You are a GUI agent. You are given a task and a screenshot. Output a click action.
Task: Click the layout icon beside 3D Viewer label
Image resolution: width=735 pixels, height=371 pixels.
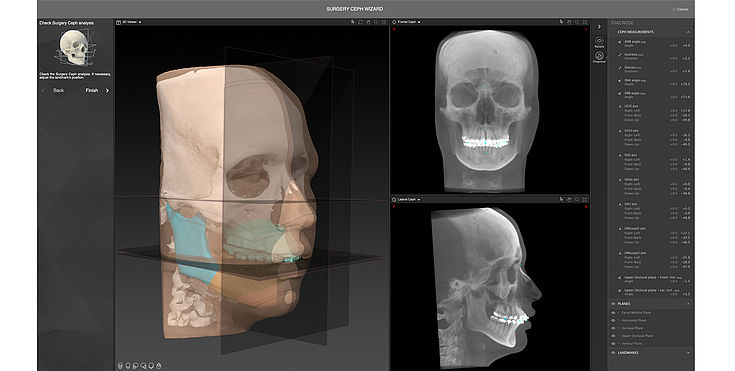tap(119, 22)
